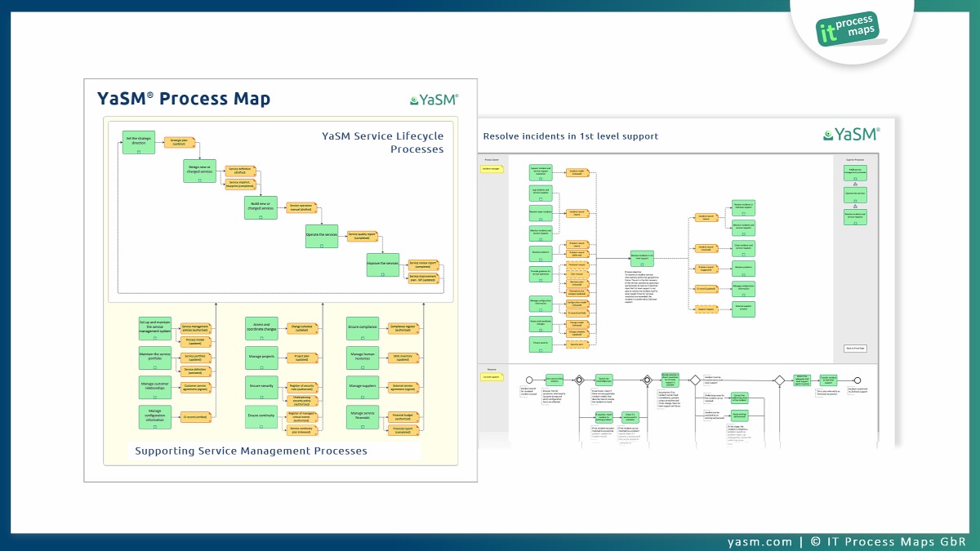This screenshot has height=551, width=980.
Task: Click the IT Process Maps logo badge
Action: (852, 29)
